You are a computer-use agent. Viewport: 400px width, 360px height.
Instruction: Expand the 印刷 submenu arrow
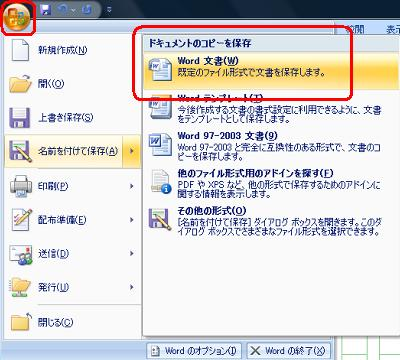point(132,186)
